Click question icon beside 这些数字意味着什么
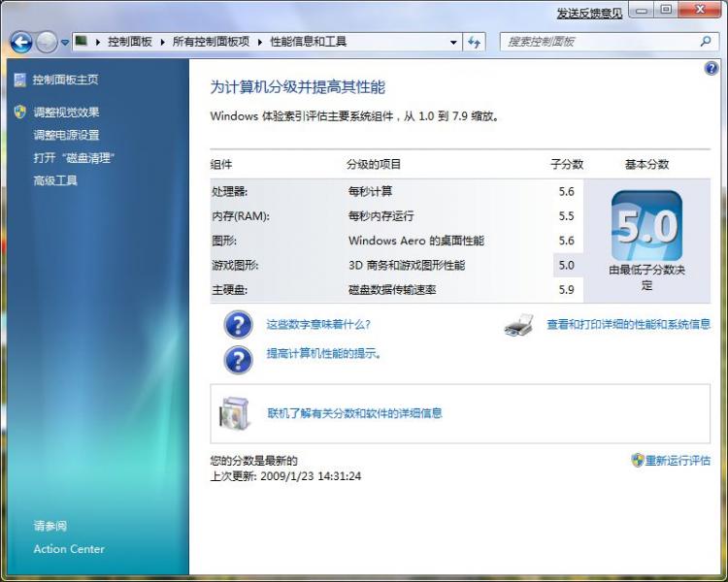Image resolution: width=728 pixels, height=582 pixels. pos(238,324)
